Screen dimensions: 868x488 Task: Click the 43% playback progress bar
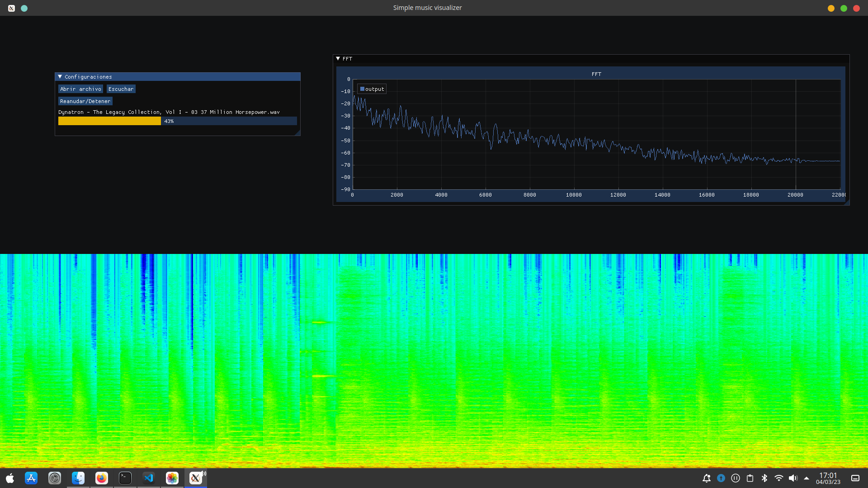click(177, 121)
